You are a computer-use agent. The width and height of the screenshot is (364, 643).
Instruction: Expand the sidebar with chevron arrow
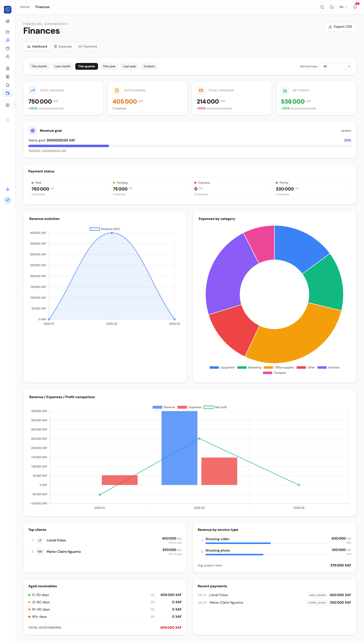pos(15,105)
